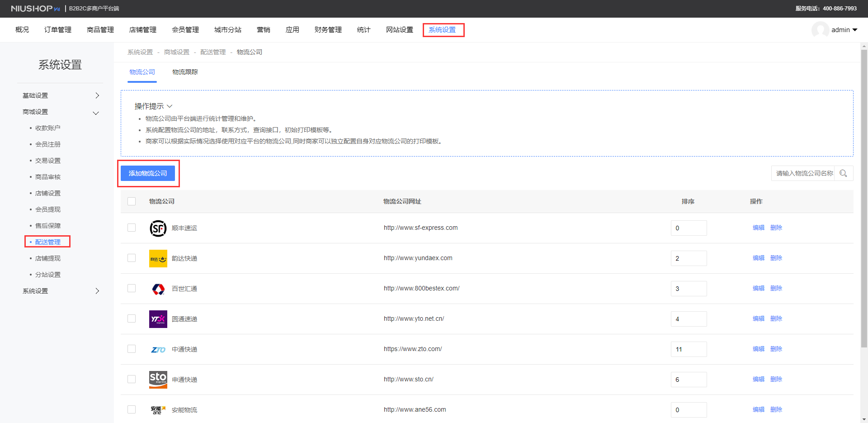Check the box for 韵达快递
868x423 pixels.
coord(132,258)
